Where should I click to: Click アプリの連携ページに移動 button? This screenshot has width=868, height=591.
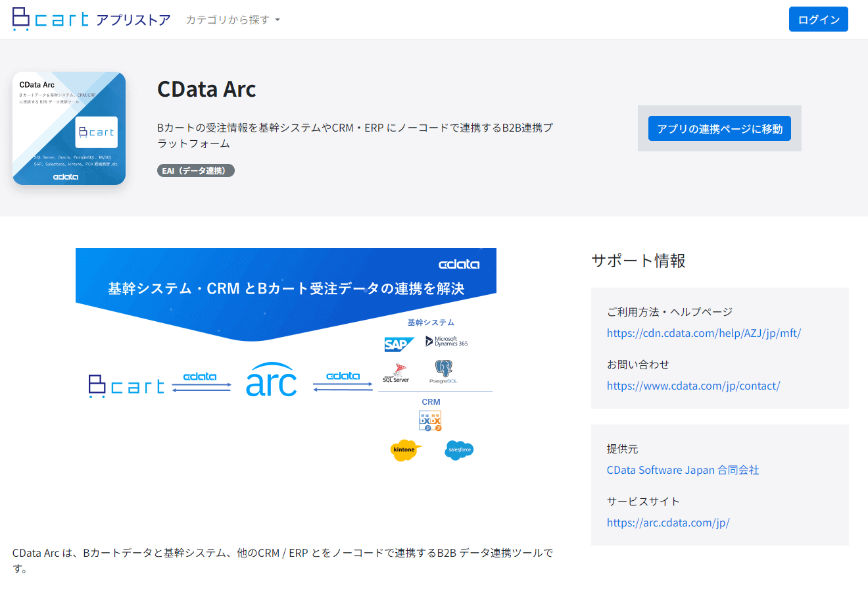pos(719,128)
